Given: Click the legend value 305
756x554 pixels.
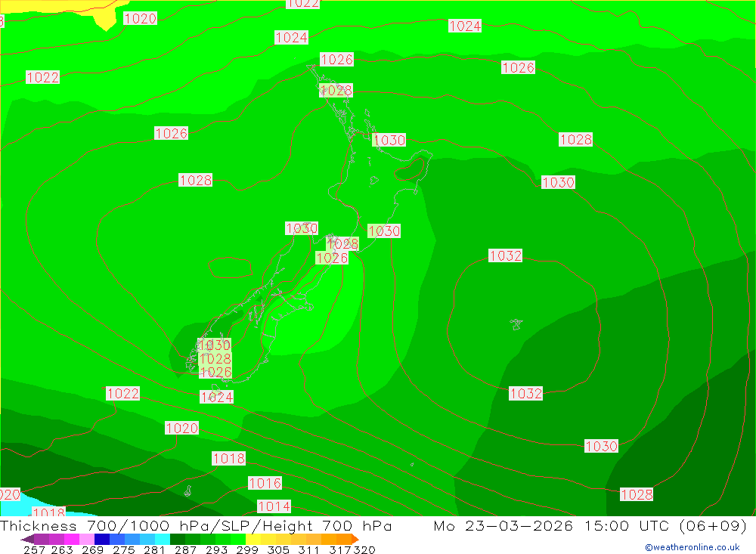Looking at the screenshot, I should tap(277, 549).
